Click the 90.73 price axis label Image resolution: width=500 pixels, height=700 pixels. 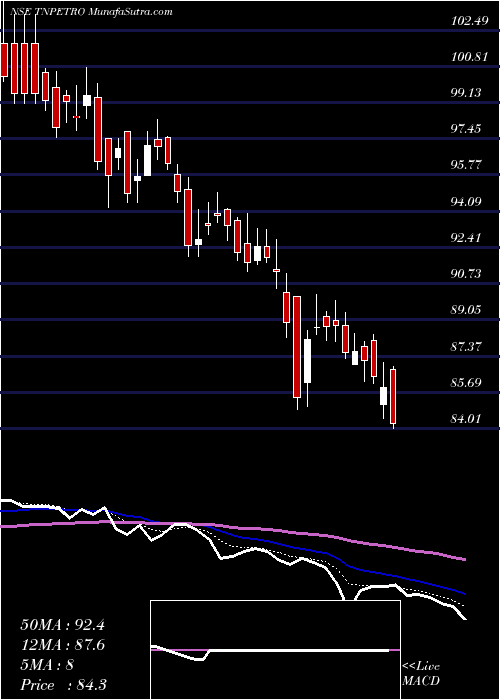(468, 274)
